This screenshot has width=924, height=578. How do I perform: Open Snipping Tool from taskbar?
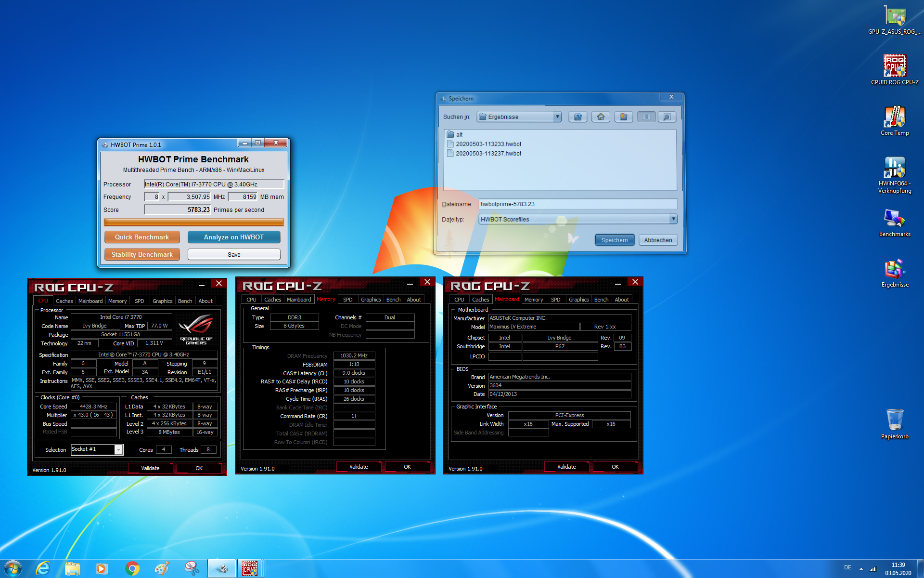point(192,569)
